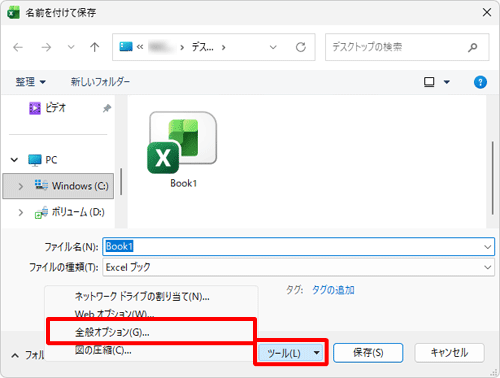Refresh the address bar location

coord(301,47)
